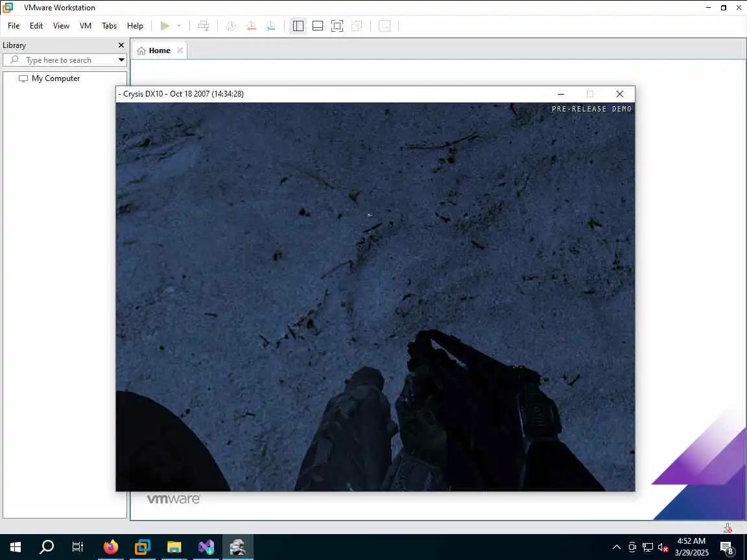747x560 pixels.
Task: Expand the Library search filter dropdown
Action: (121, 60)
